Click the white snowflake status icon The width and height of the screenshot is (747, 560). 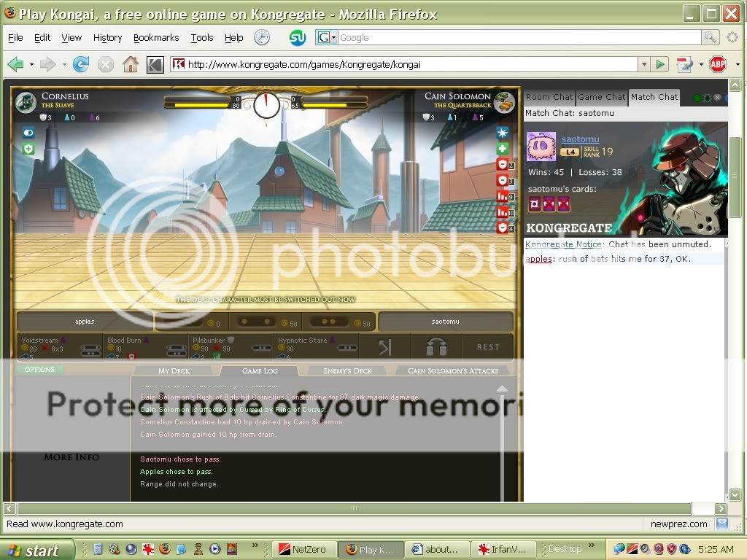point(502,133)
